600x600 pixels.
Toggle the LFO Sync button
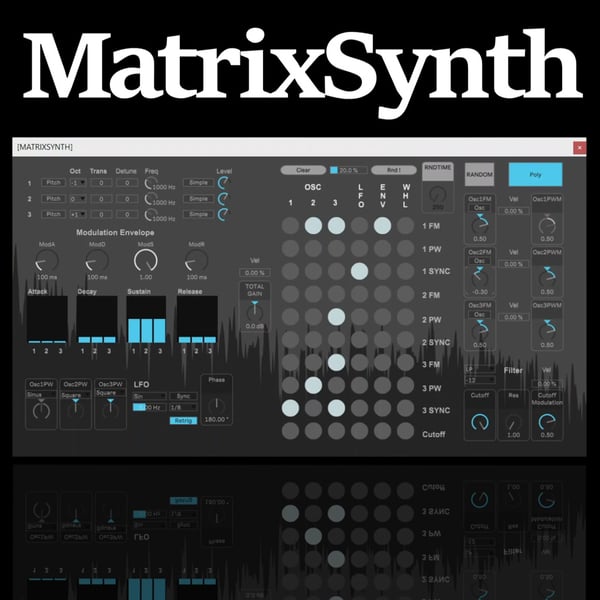pyautogui.click(x=183, y=396)
